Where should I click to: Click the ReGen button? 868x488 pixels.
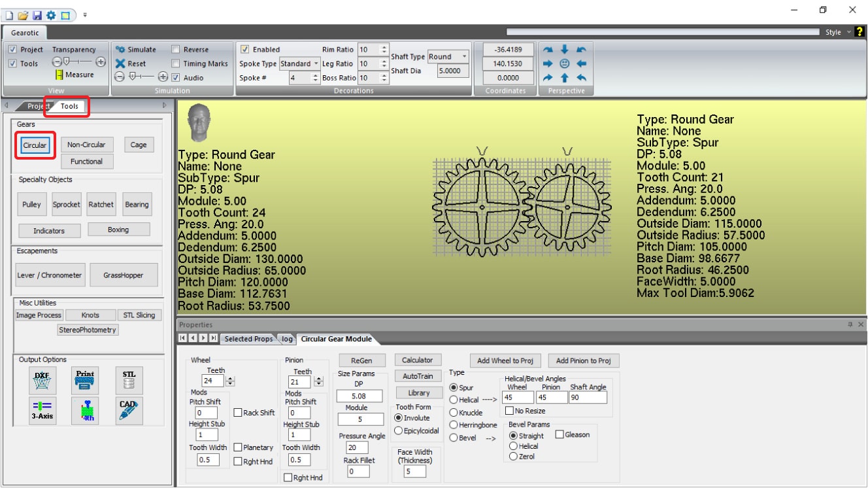pos(361,360)
